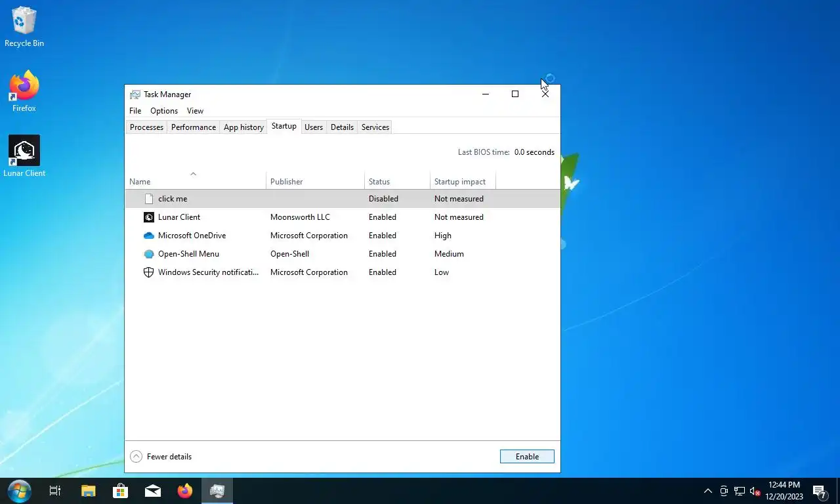Select the Windows Security notification row name

[209, 272]
